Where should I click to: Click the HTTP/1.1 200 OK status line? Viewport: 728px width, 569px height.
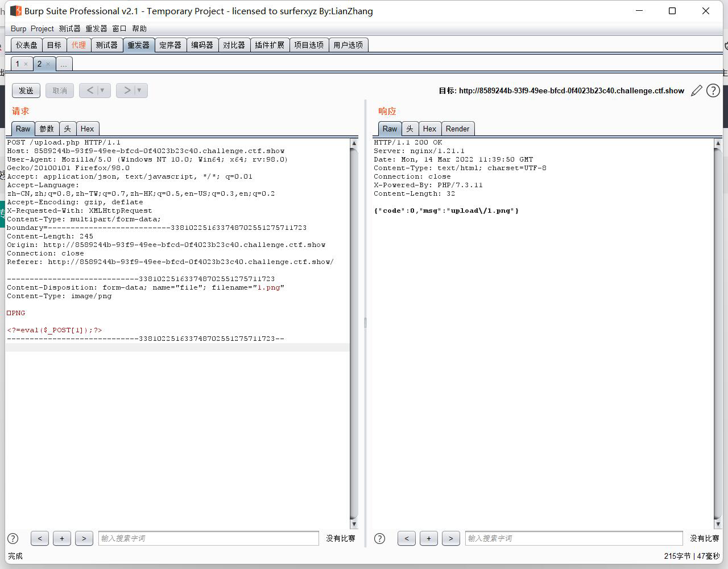click(408, 142)
